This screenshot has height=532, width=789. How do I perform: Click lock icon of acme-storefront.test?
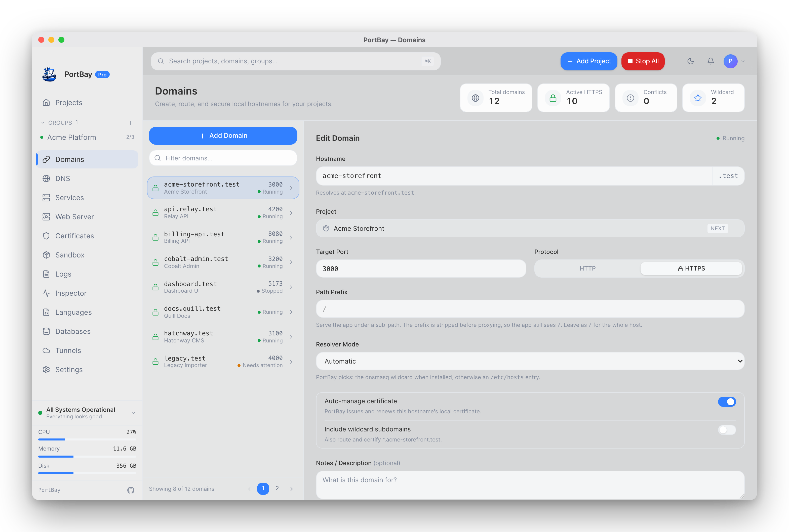[155, 188]
